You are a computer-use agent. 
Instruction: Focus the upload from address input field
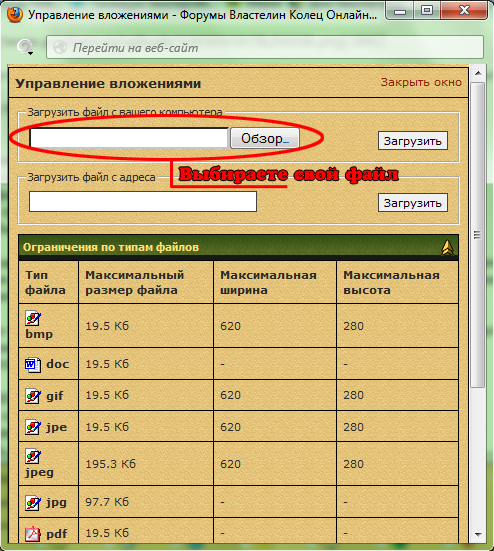pos(143,201)
